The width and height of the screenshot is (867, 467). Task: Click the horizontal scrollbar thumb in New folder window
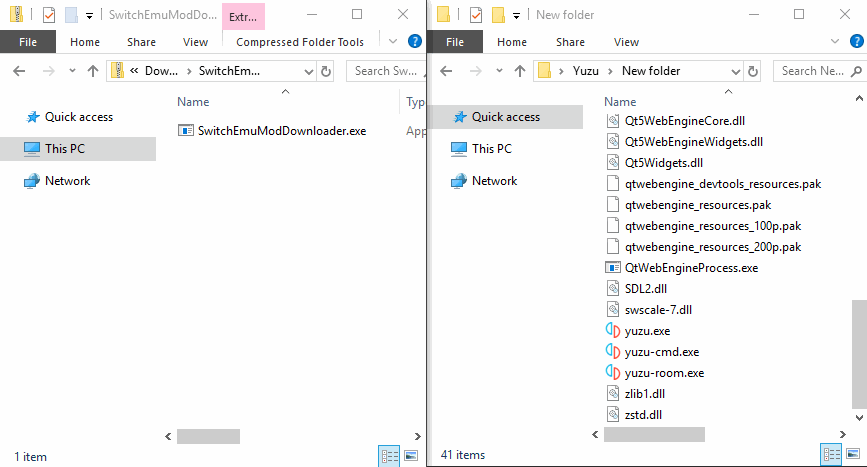[654, 434]
